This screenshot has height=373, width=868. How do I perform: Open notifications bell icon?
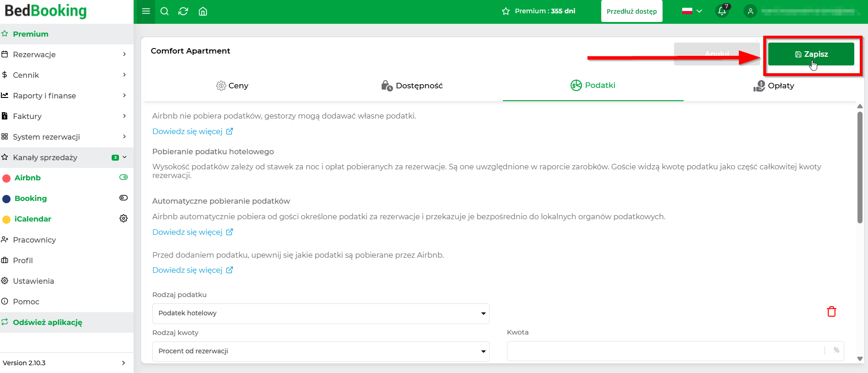pyautogui.click(x=722, y=11)
